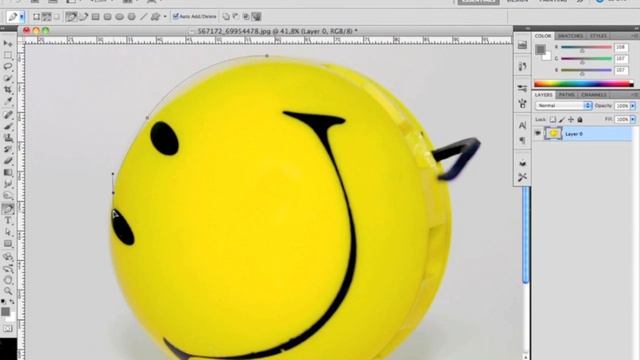Switch to the Layers tab

pyautogui.click(x=543, y=95)
